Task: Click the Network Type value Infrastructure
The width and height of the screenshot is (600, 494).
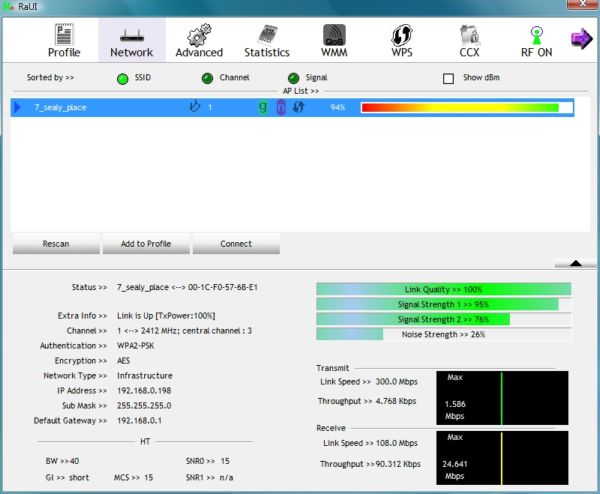Action: (x=145, y=375)
